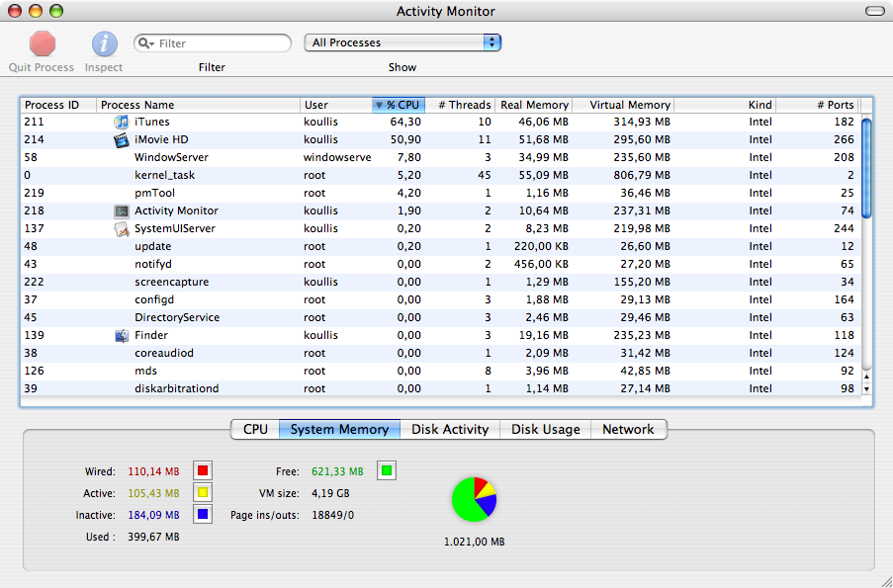Click the blue Inactive color swatch
893x588 pixels.
tap(203, 515)
